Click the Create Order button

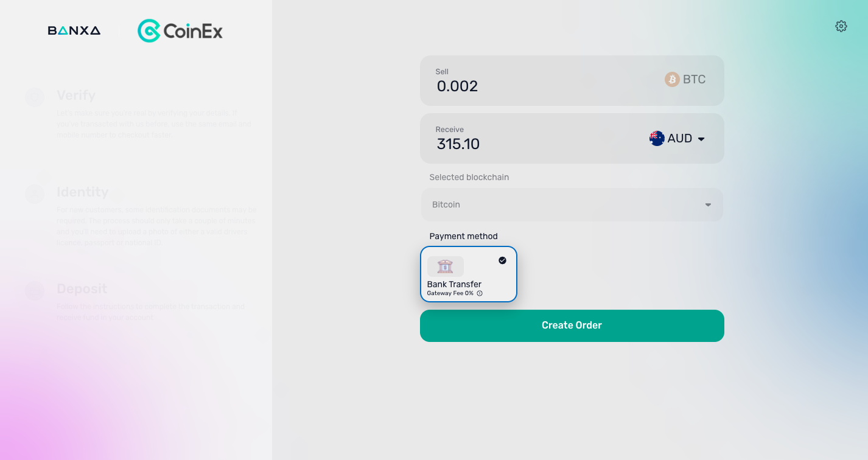pyautogui.click(x=572, y=326)
